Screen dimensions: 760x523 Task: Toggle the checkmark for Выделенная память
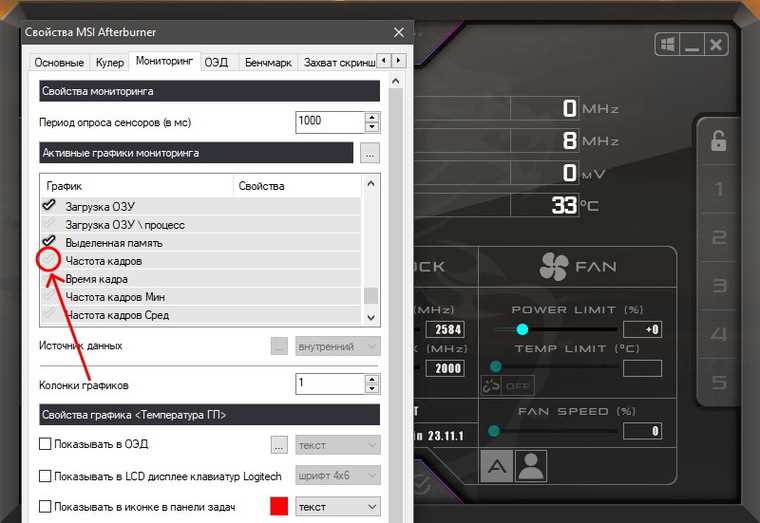[49, 241]
